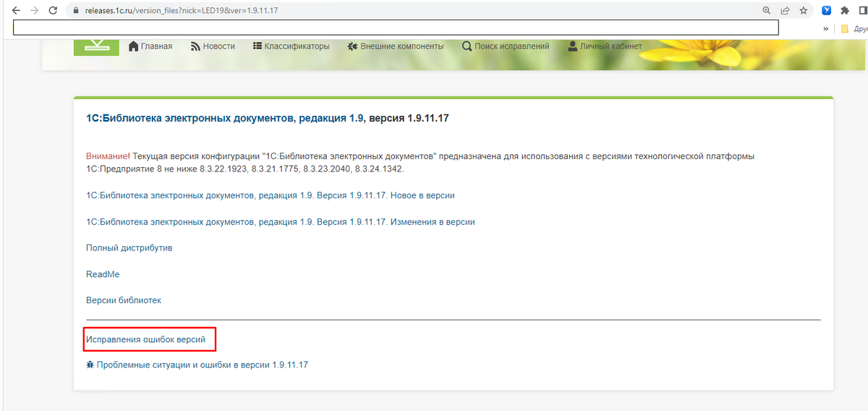
Task: Open the Extensions puzzle icon
Action: (844, 11)
